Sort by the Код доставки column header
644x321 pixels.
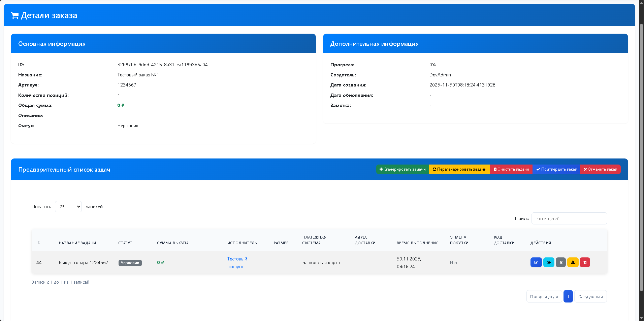[504, 240]
